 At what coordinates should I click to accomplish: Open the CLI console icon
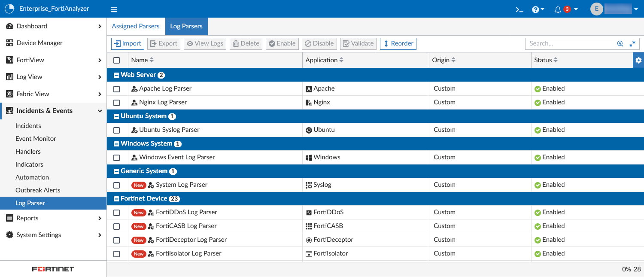coord(519,9)
